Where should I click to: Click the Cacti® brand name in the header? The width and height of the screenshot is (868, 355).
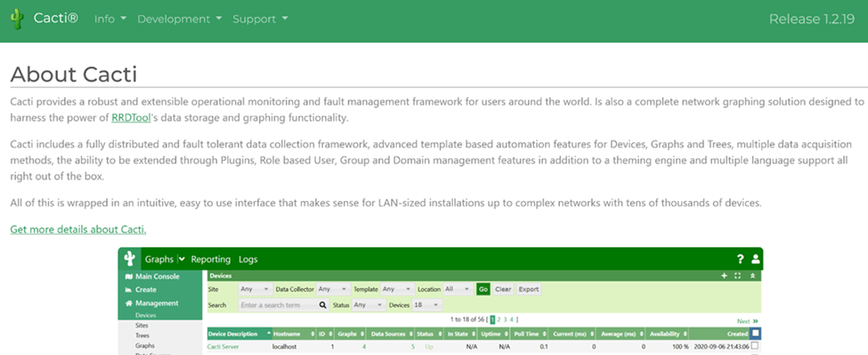[x=56, y=19]
